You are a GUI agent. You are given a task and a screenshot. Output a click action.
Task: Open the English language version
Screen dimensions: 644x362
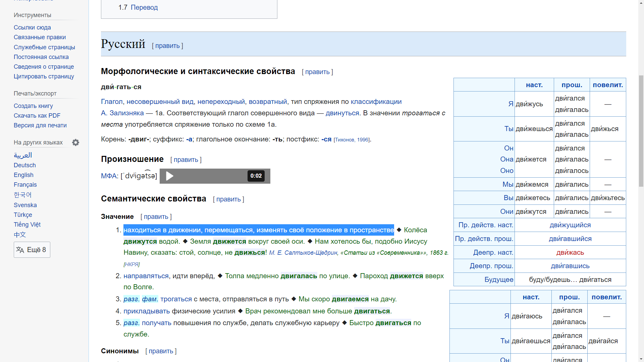pos(23,175)
